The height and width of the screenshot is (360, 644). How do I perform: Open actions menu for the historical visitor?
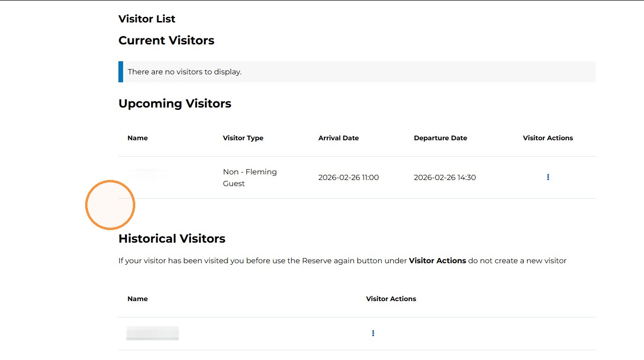373,333
